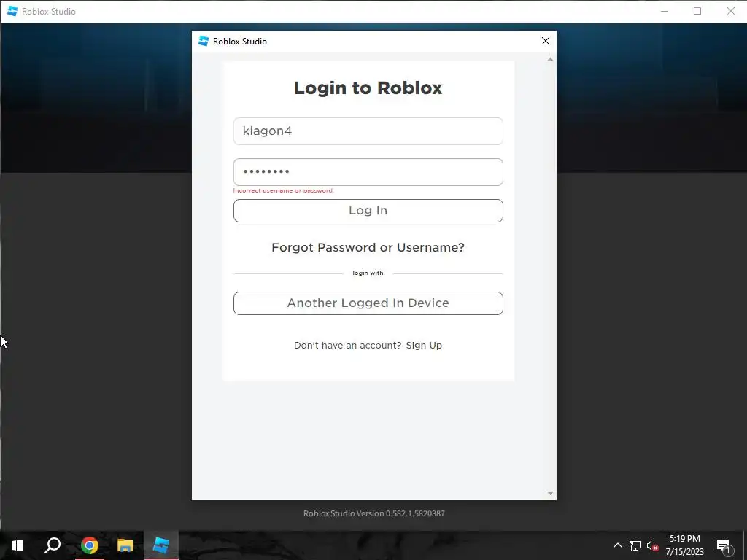Launch Google Chrome from the taskbar
Viewport: 747px width, 560px height.
pos(89,545)
